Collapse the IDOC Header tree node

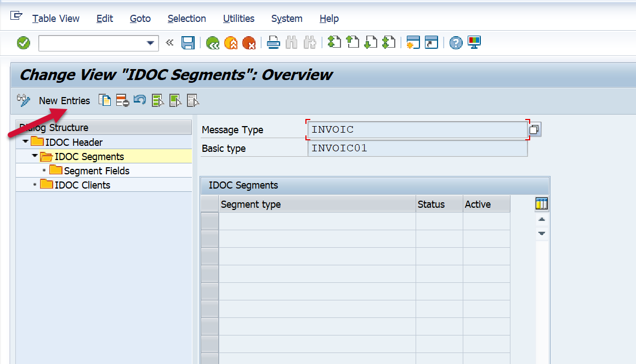(x=25, y=142)
